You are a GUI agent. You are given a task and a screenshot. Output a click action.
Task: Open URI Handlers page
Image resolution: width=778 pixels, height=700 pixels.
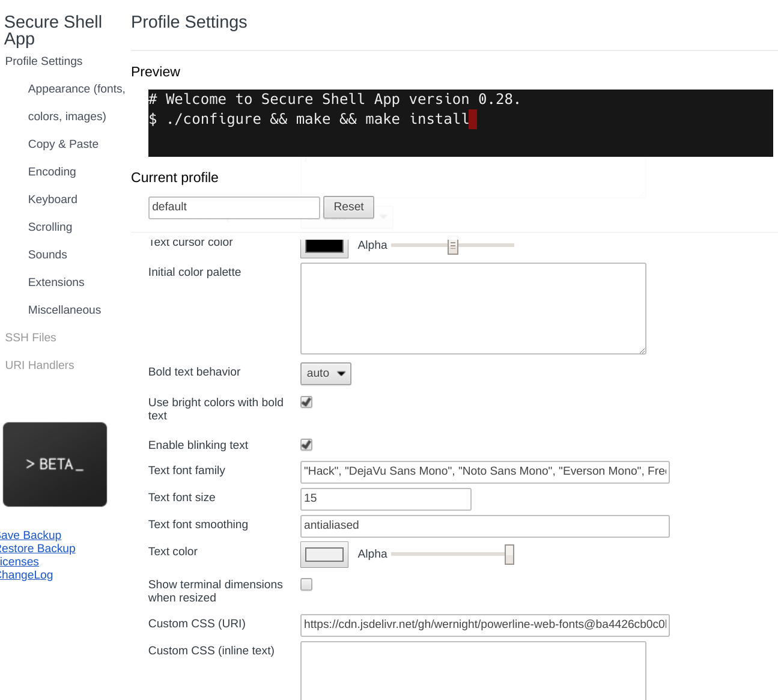[x=40, y=365]
